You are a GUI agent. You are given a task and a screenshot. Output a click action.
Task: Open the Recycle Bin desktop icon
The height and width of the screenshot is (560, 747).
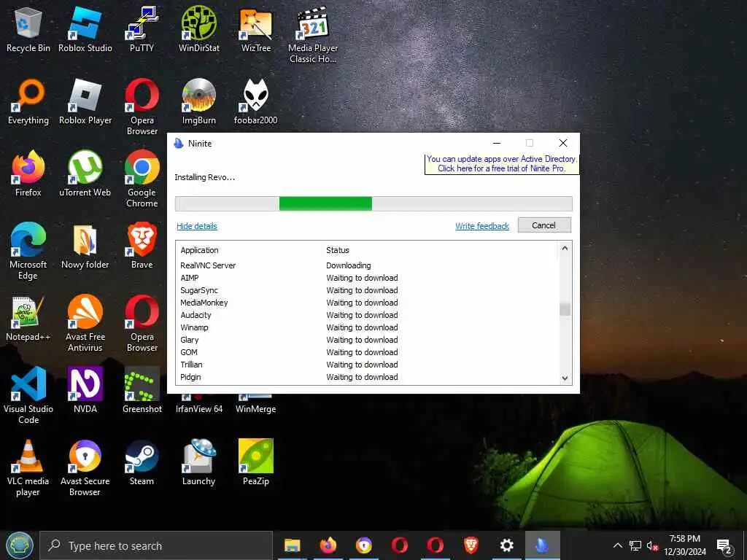[x=28, y=29]
